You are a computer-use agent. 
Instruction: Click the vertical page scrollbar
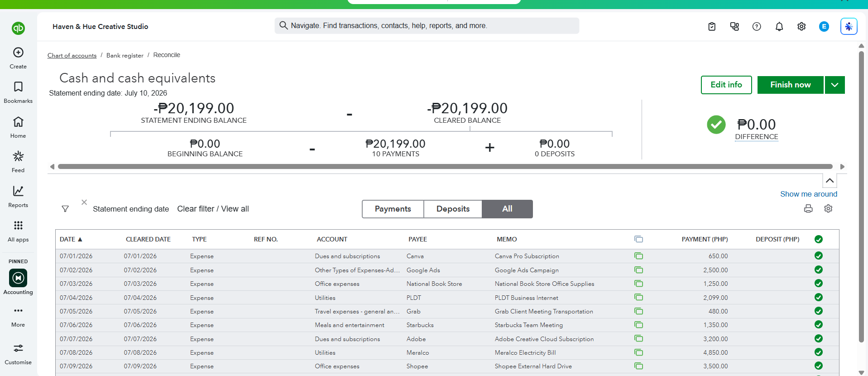[861, 197]
